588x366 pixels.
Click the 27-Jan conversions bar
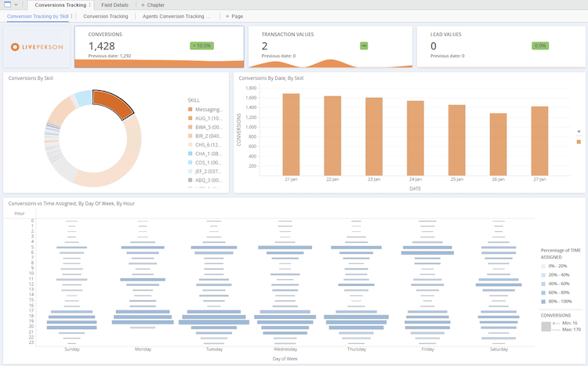[x=539, y=141]
